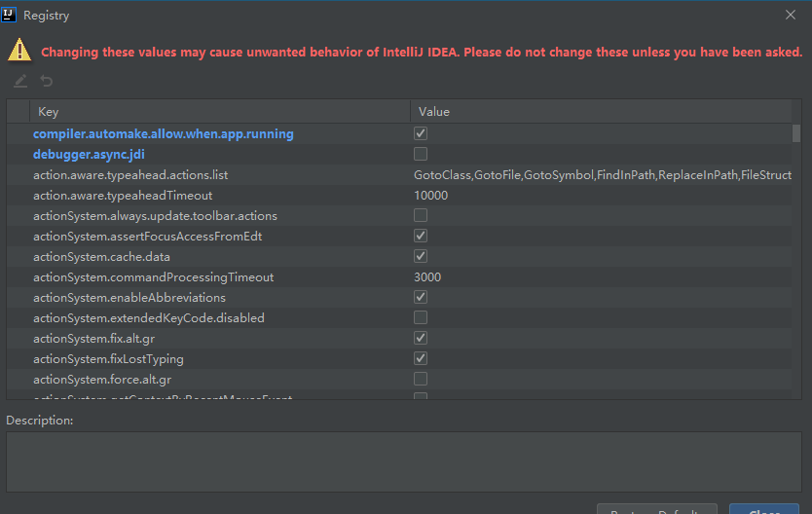Click the Value column header
This screenshot has width=812, height=514.
point(601,112)
